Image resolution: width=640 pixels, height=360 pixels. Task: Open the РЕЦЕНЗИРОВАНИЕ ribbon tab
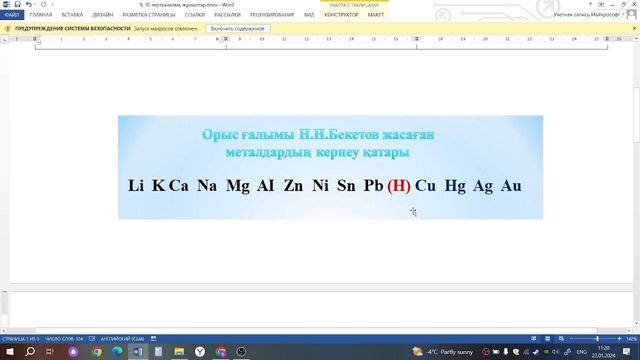272,15
